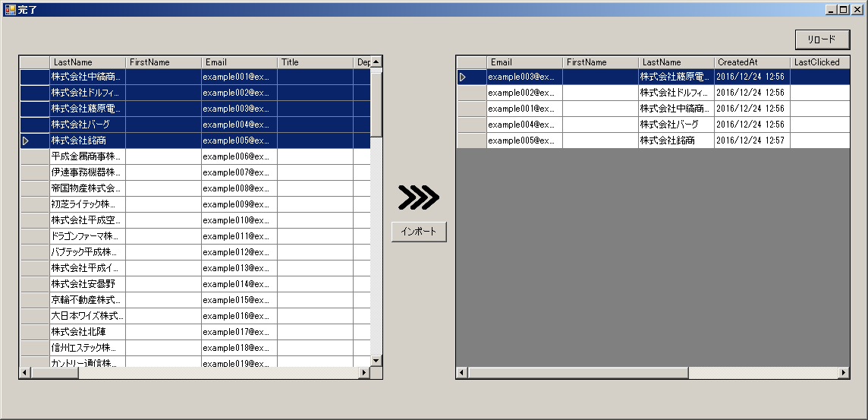868x420 pixels.
Task: Select the 平成金属商事 row
Action: 195,156
